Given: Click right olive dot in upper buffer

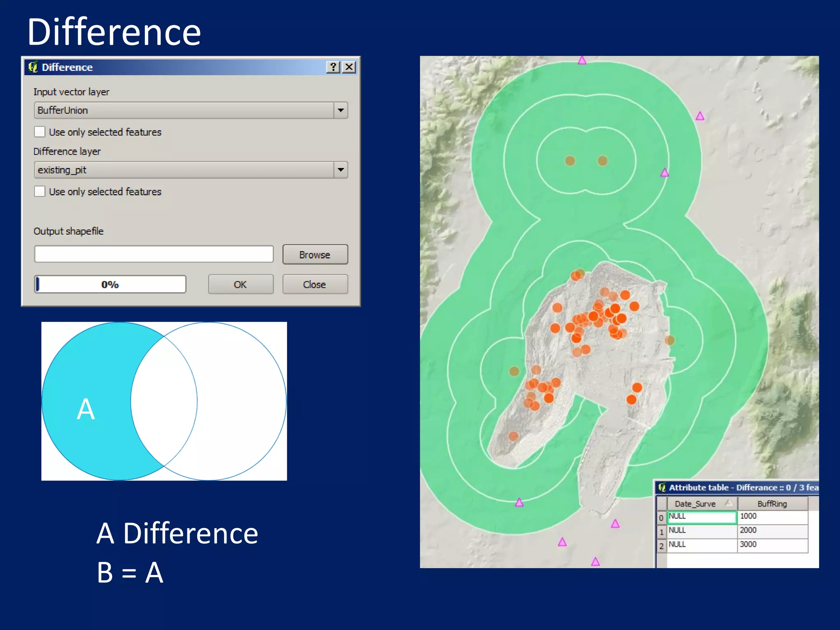Looking at the screenshot, I should [603, 160].
